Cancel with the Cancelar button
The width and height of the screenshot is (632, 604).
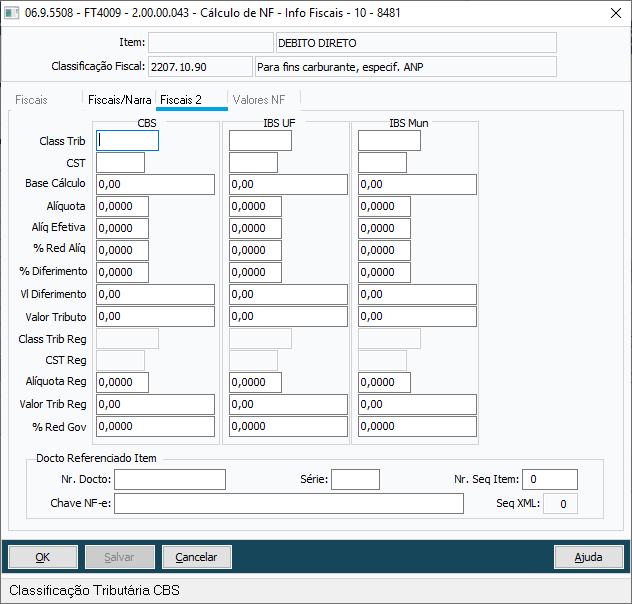click(196, 557)
